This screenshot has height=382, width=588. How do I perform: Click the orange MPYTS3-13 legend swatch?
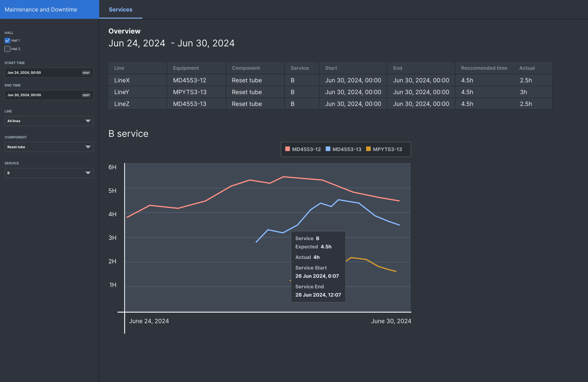click(x=368, y=149)
